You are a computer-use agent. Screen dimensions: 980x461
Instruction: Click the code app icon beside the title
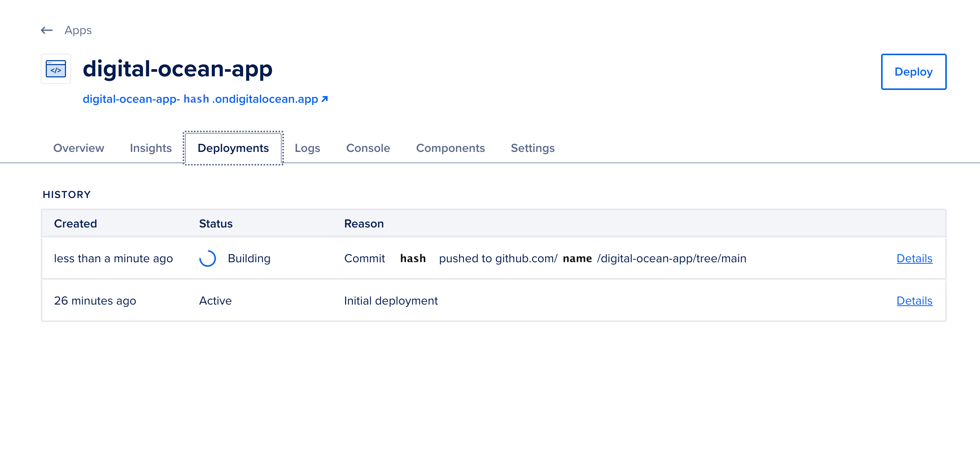55,69
